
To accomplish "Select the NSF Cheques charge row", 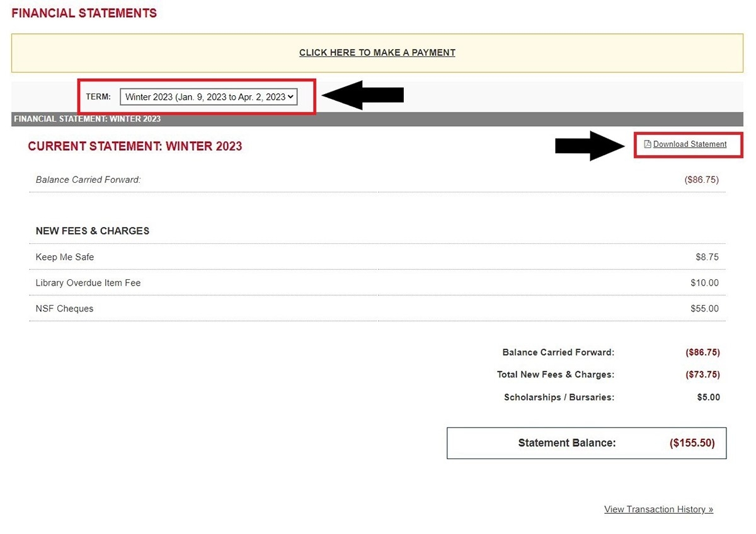I will point(64,308).
